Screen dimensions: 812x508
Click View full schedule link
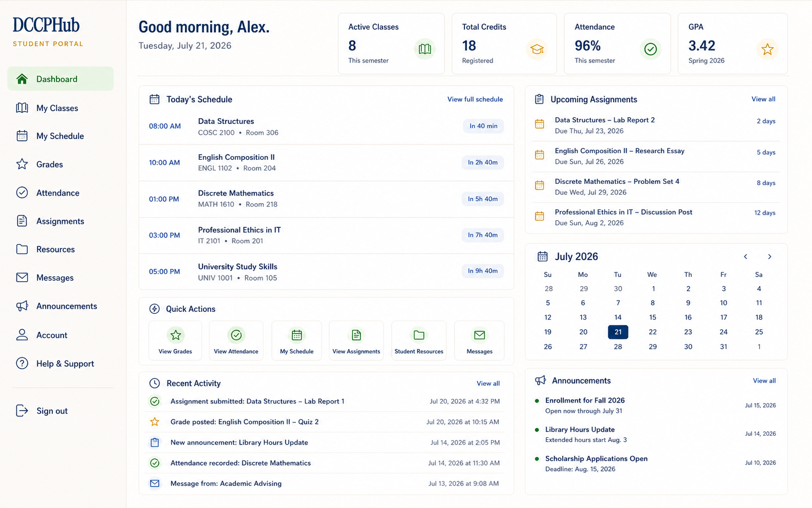pos(475,99)
